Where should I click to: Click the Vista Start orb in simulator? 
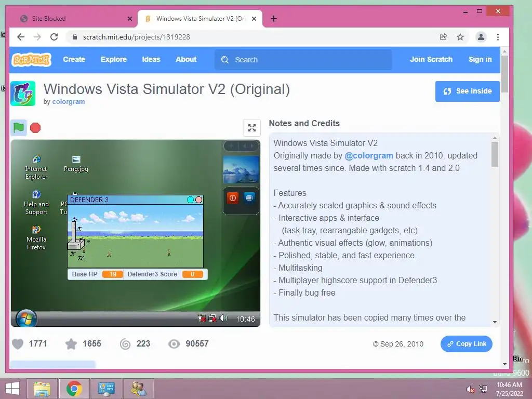pyautogui.click(x=26, y=318)
